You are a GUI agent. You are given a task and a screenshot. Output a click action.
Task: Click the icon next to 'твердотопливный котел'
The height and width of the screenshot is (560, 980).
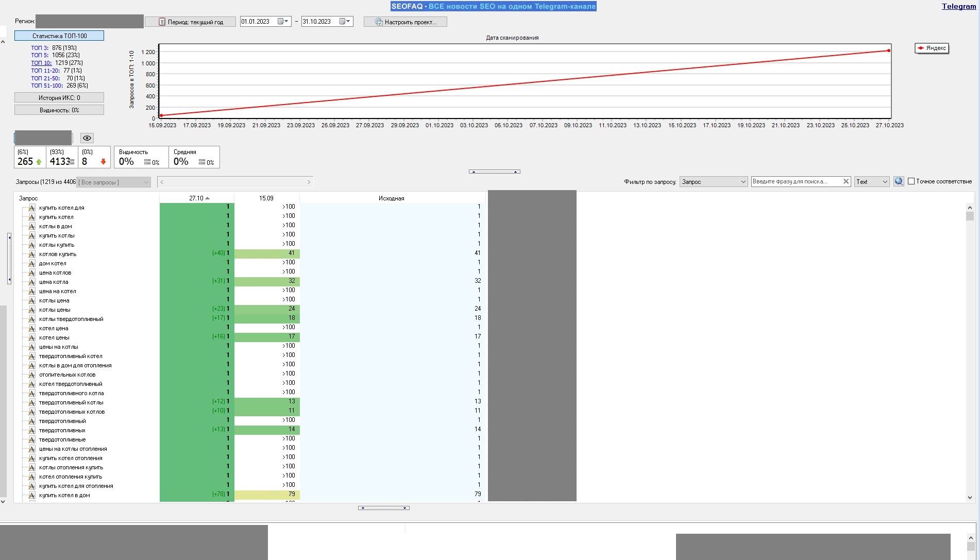tap(32, 356)
